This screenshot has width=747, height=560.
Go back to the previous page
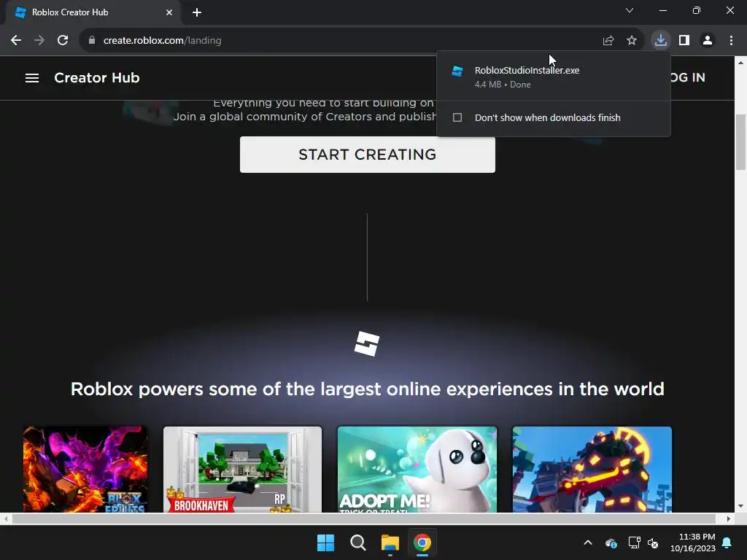16,41
